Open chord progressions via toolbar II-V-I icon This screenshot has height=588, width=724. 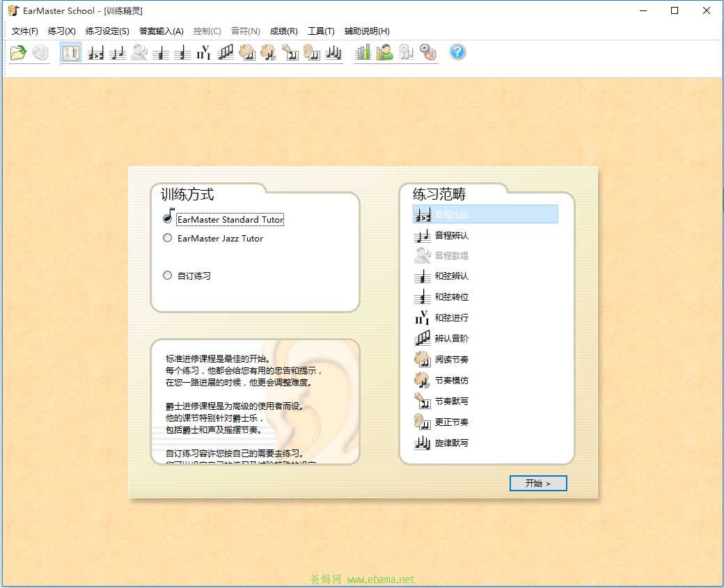click(203, 53)
